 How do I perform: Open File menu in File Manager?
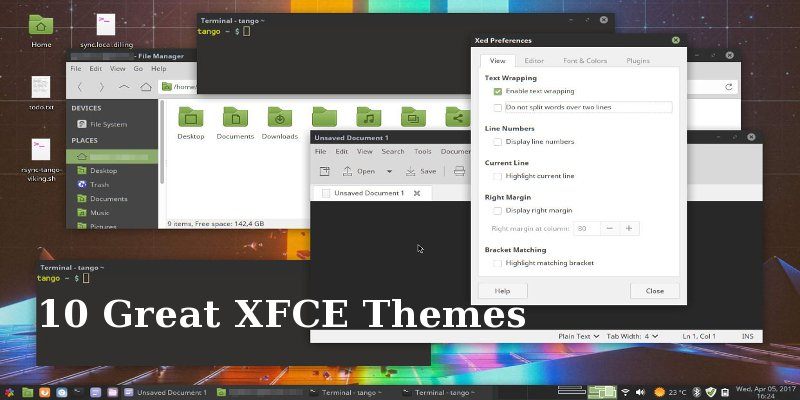pyautogui.click(x=76, y=68)
